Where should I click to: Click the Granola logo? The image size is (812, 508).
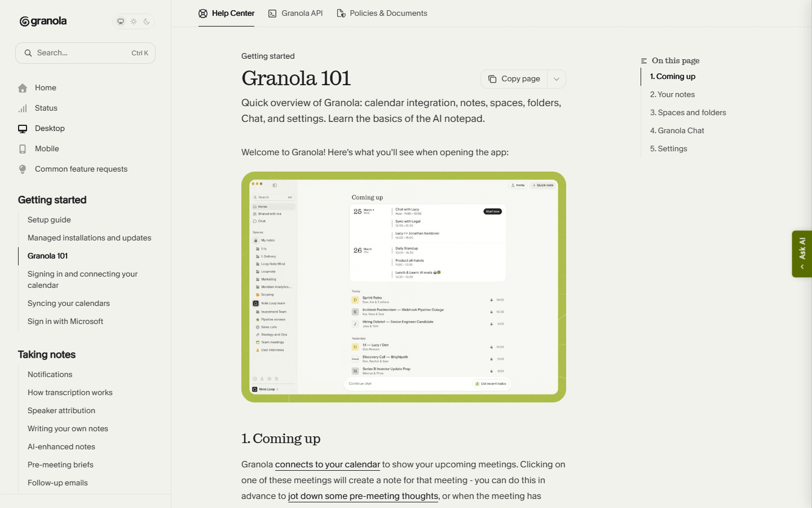[x=43, y=21]
